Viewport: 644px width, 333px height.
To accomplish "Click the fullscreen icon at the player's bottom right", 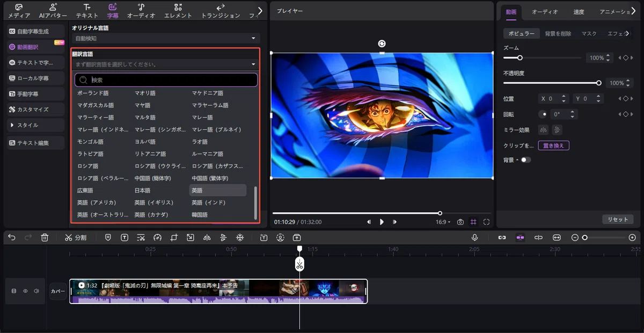I will point(485,221).
